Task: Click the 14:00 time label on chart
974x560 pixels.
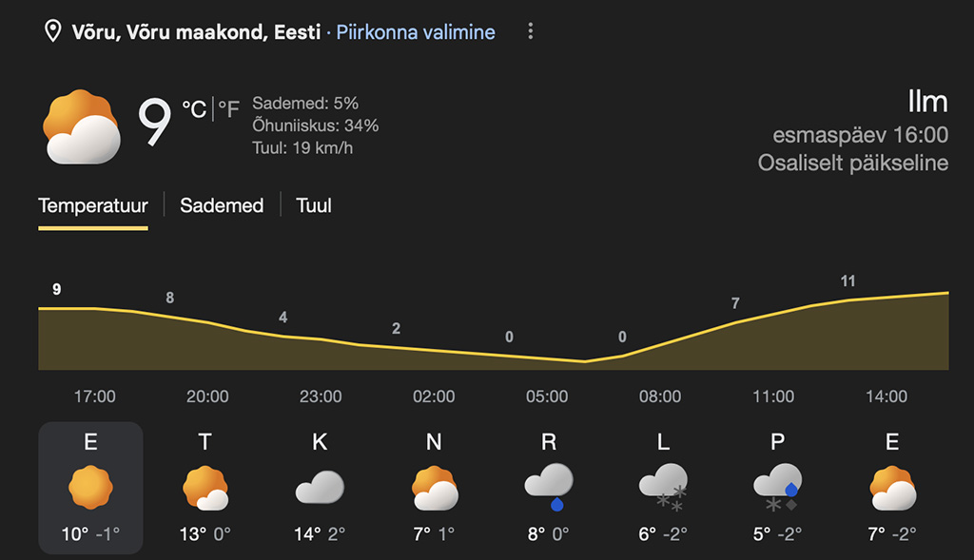Action: click(886, 396)
